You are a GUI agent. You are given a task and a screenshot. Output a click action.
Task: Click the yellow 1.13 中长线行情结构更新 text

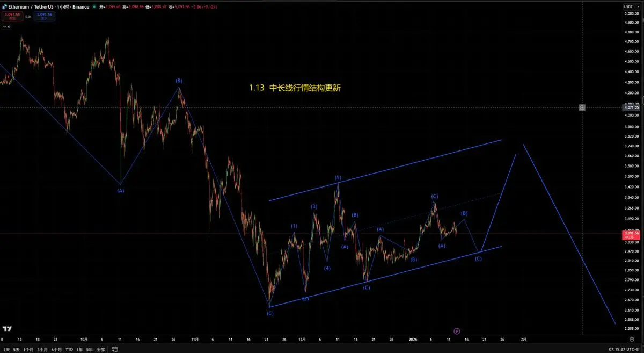[x=295, y=88]
